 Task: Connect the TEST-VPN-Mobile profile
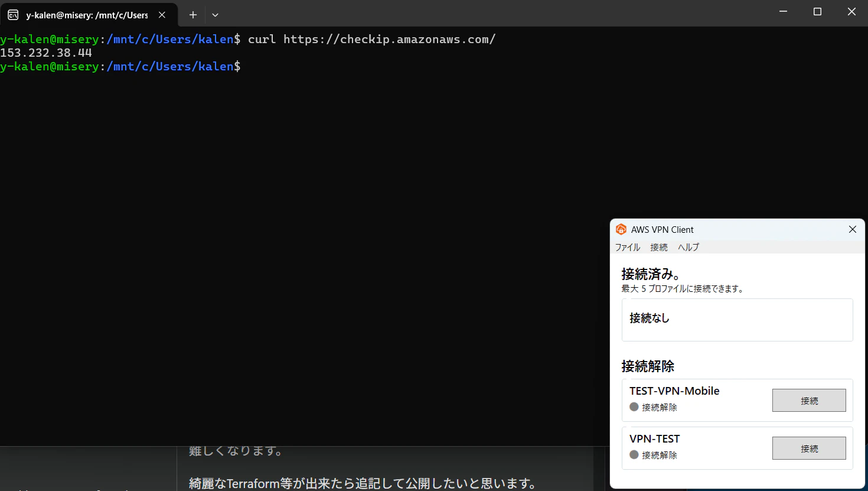809,401
